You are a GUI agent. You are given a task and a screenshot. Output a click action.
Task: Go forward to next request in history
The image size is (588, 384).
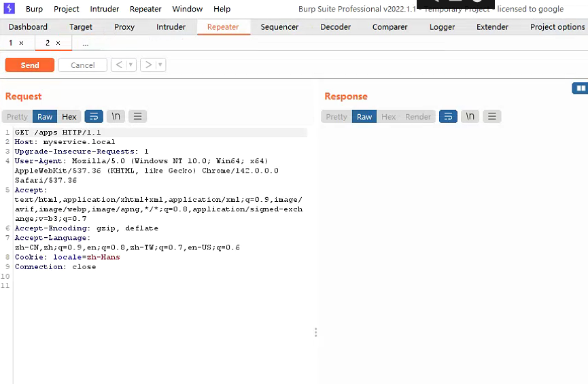point(148,65)
